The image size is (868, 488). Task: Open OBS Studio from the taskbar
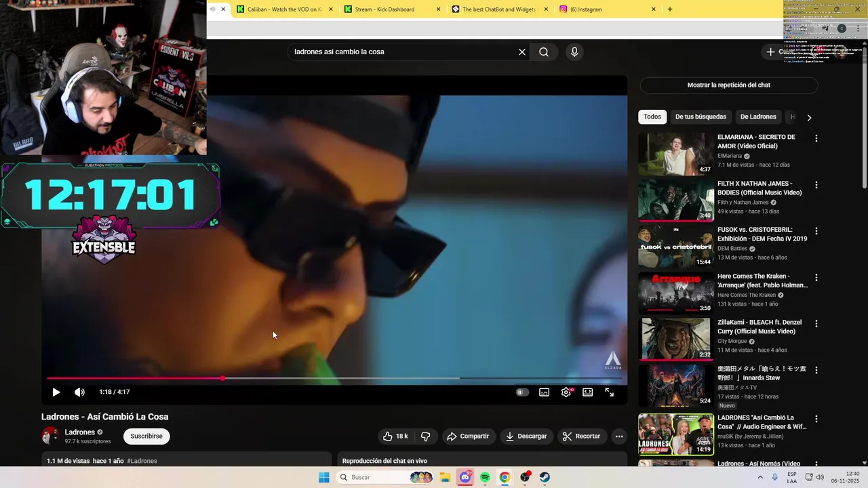coord(525,478)
